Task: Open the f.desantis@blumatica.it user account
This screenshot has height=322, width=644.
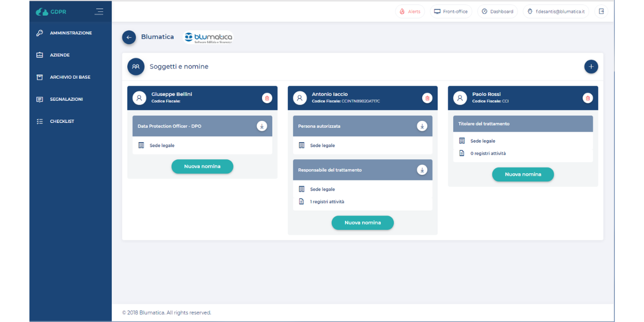Action: click(555, 11)
